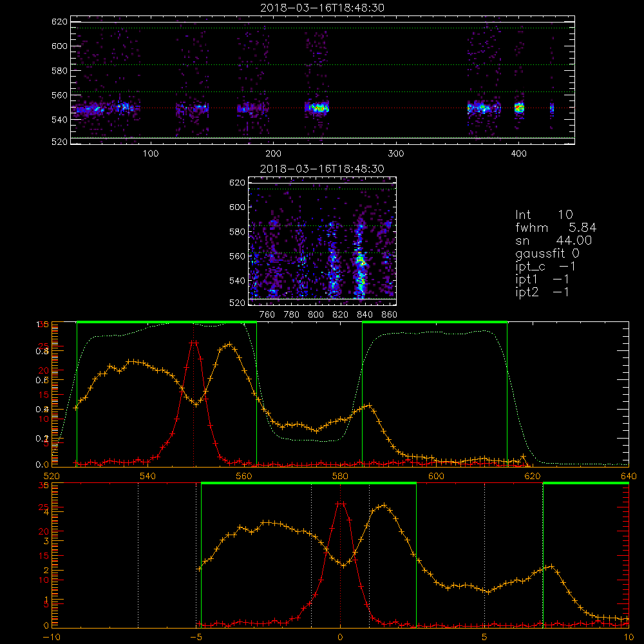Click the 400 x-axis label of the top image
Screen dimensions: 644x644
[518, 153]
